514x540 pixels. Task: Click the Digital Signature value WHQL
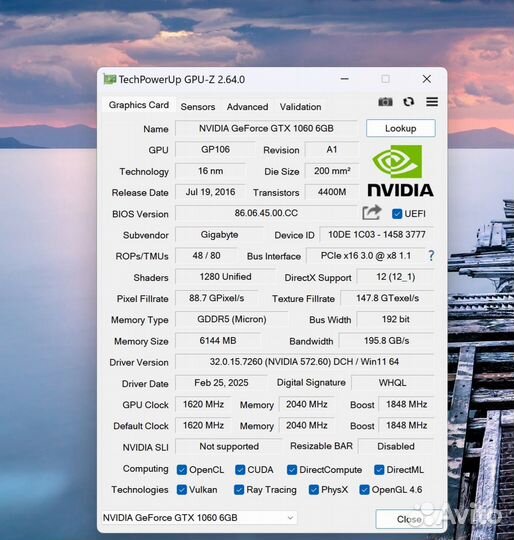pyautogui.click(x=392, y=383)
